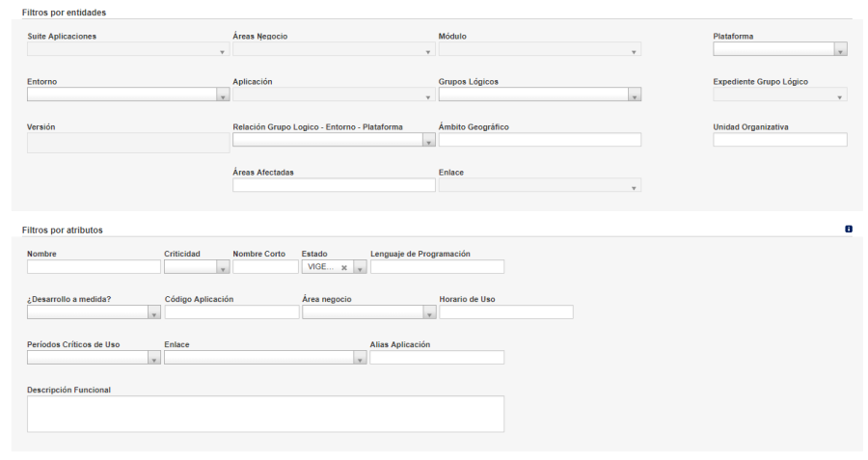The height and width of the screenshot is (460, 868).
Task: Click the Lenguaje de Programación field
Action: pos(437,267)
